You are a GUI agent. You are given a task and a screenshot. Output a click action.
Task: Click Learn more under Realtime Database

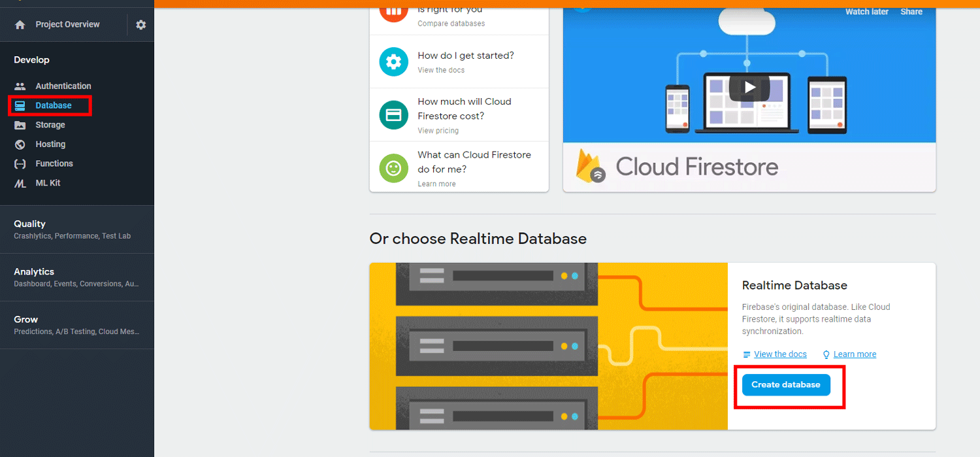(x=855, y=354)
